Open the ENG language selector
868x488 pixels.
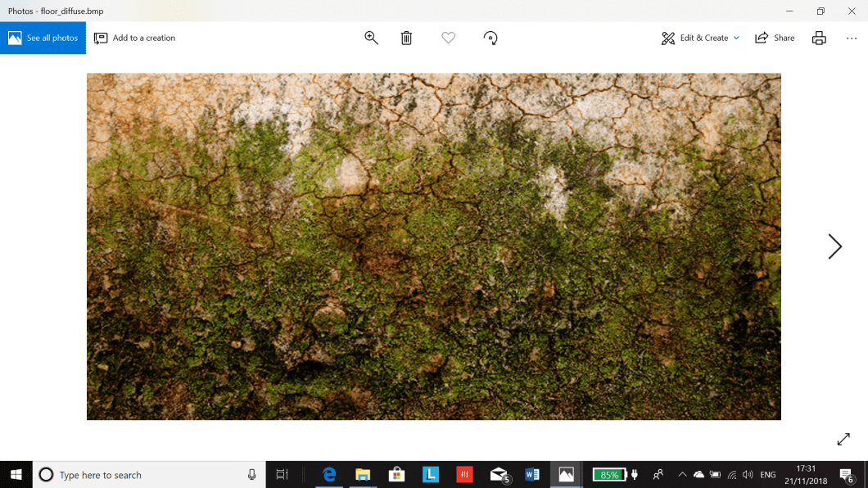767,474
